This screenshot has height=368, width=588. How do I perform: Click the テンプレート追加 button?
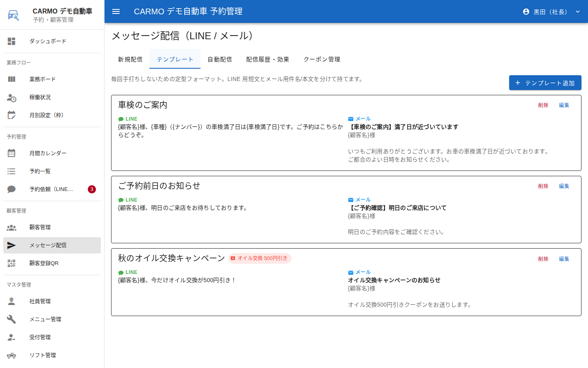(545, 83)
